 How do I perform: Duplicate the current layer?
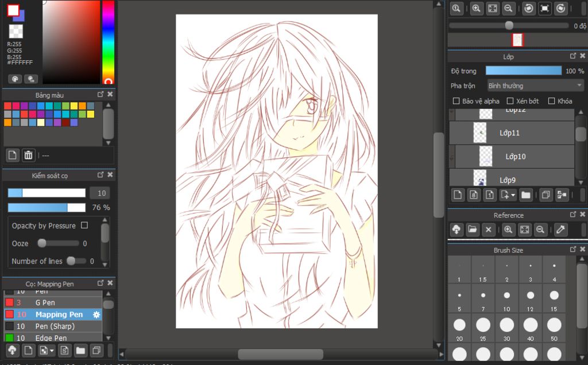coord(546,195)
